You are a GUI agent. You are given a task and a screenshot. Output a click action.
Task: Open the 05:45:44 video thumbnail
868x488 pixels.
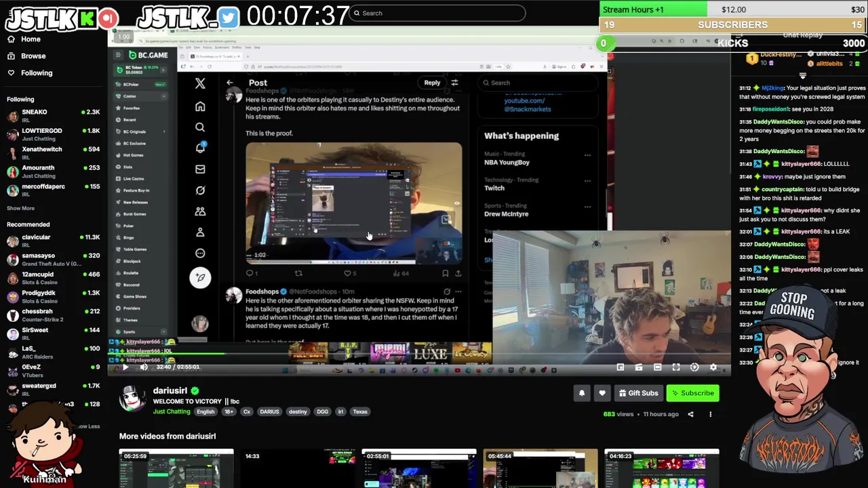pyautogui.click(x=540, y=468)
